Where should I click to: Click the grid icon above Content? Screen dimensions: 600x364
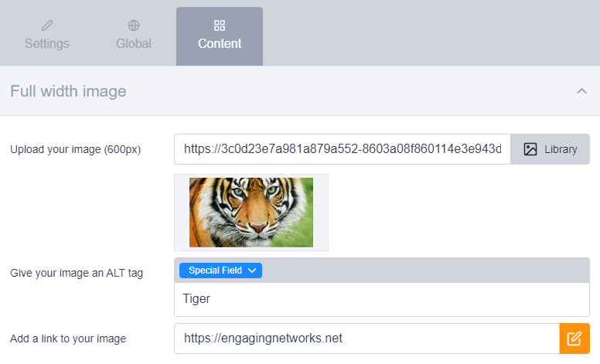tap(220, 26)
